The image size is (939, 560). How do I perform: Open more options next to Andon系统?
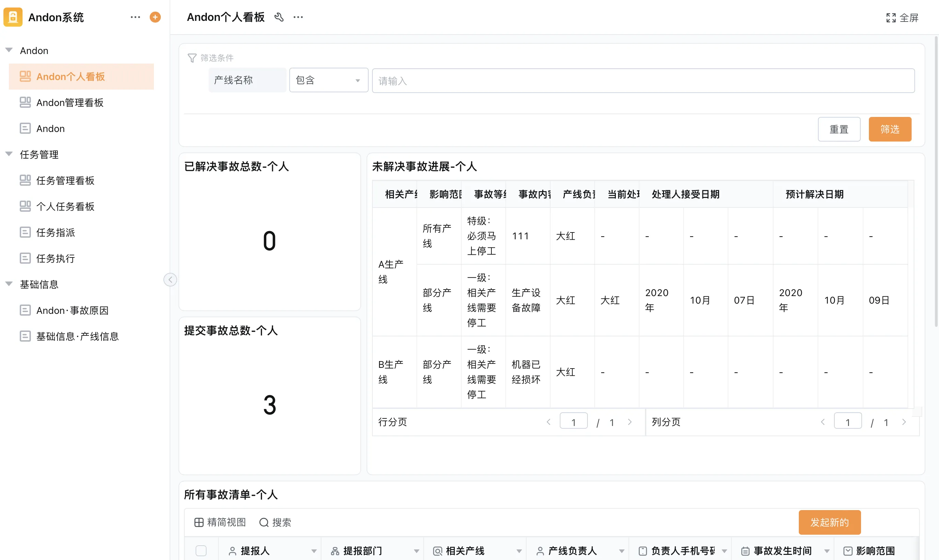point(135,17)
